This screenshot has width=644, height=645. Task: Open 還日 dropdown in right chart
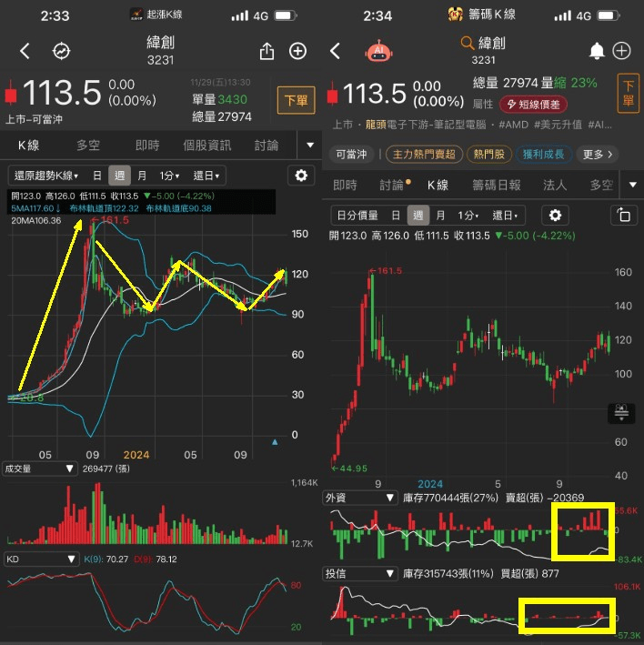[x=505, y=215]
